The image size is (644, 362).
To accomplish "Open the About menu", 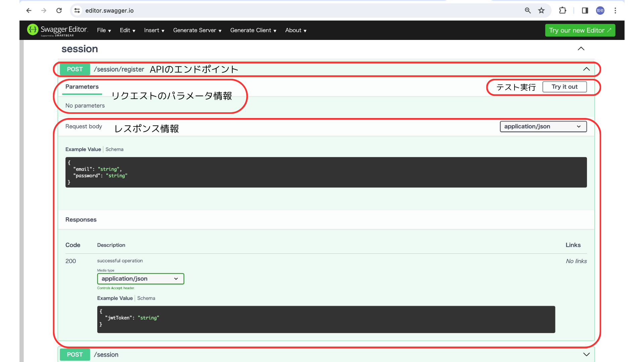I will coord(296,30).
